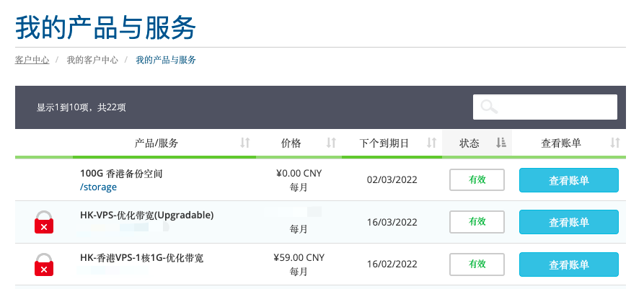Click the descending sort icon in 状态 column
This screenshot has height=289, width=644.
(501, 143)
